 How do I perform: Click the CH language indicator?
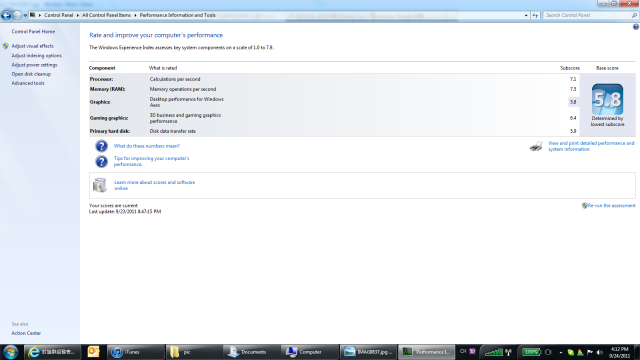[x=463, y=351]
